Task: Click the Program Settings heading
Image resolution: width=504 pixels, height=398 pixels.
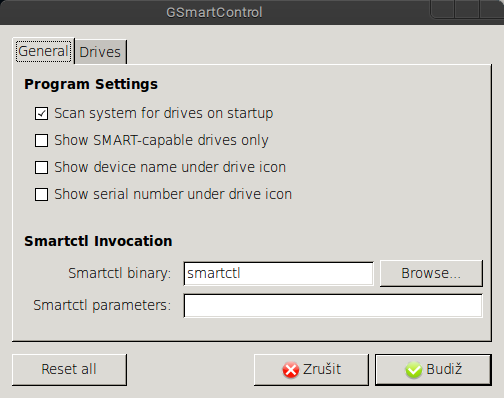Action: tap(91, 84)
